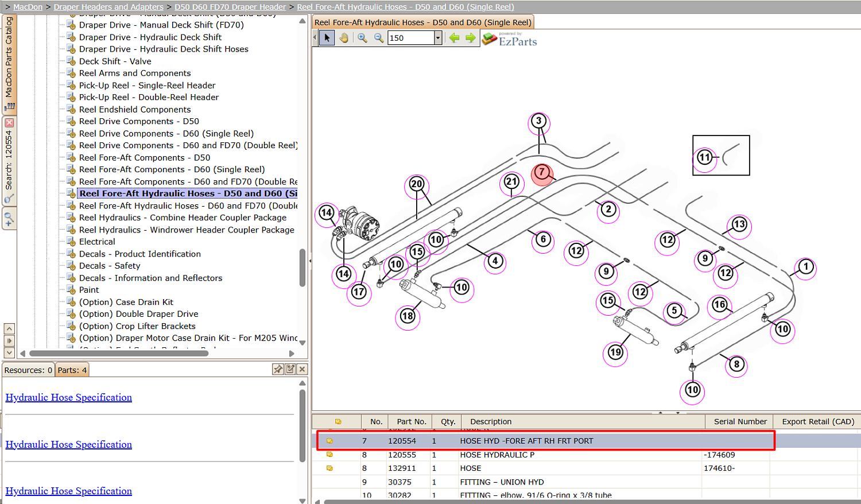Open the Electrical tree item
Screen dimensions: 861x504
97,242
